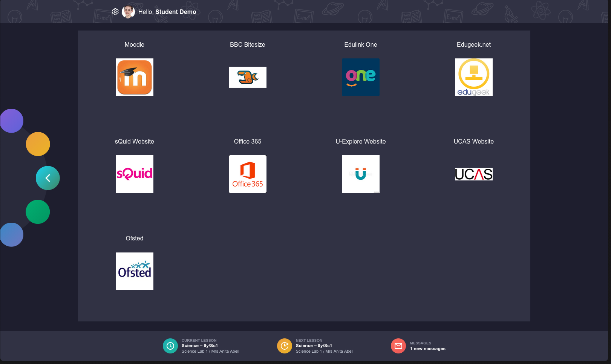
Task: Click the sQuid Website label
Action: [x=135, y=141]
